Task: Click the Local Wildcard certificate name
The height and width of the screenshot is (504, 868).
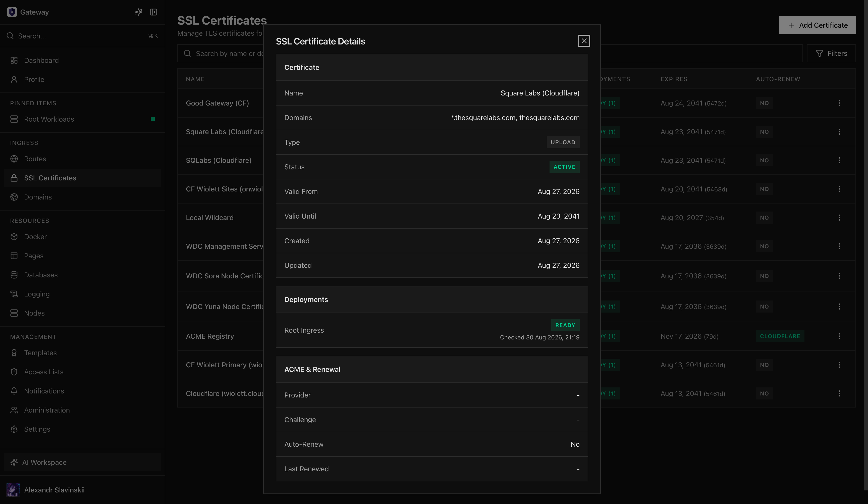Action: point(210,218)
